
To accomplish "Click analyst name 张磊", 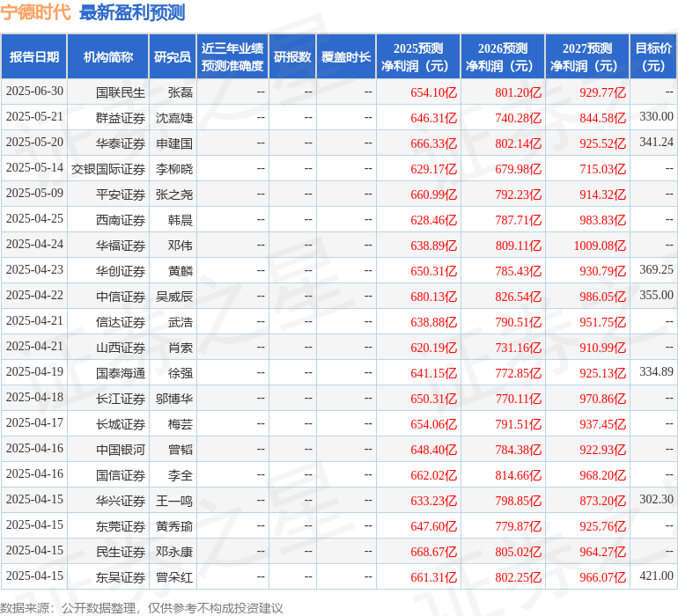I will pyautogui.click(x=181, y=92).
